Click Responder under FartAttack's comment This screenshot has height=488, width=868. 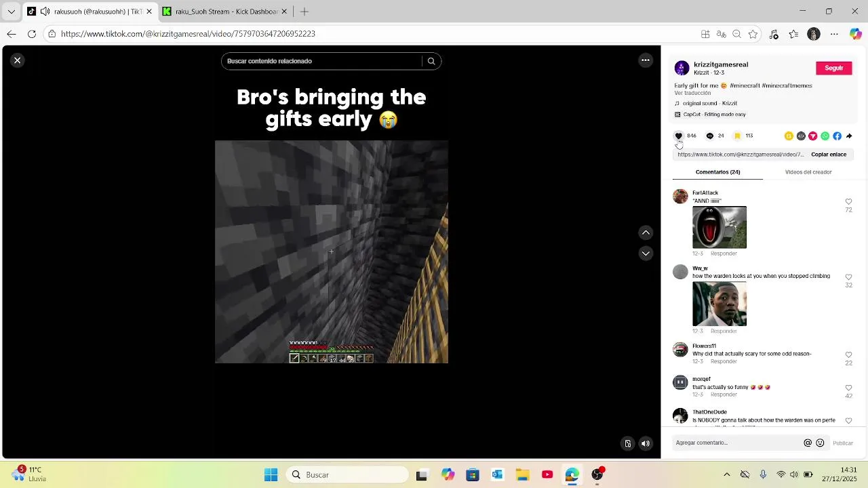(724, 253)
